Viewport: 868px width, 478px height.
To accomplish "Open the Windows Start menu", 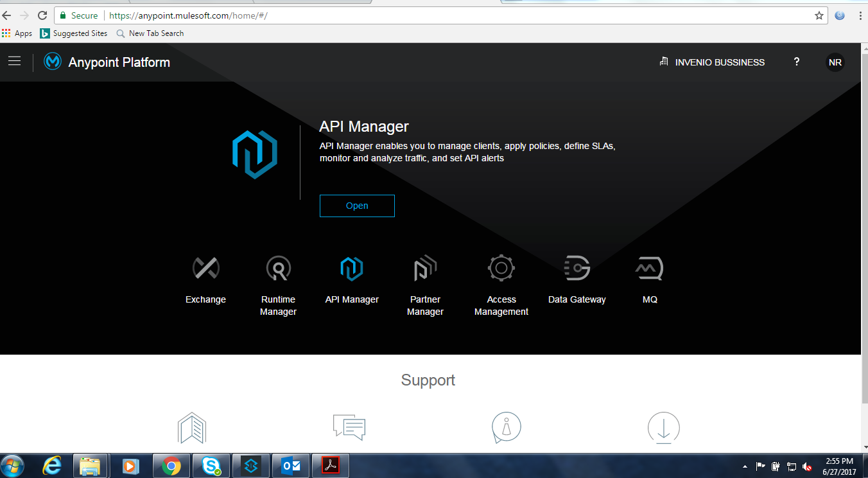I will point(13,466).
